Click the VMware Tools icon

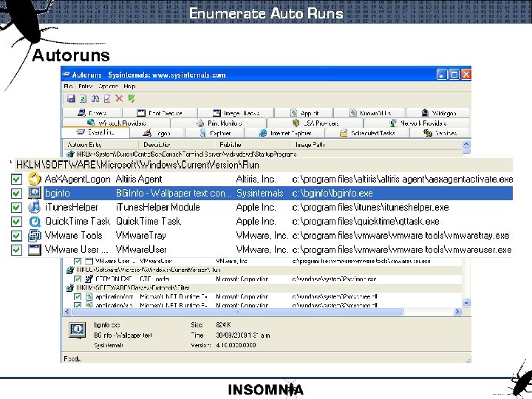(x=34, y=236)
